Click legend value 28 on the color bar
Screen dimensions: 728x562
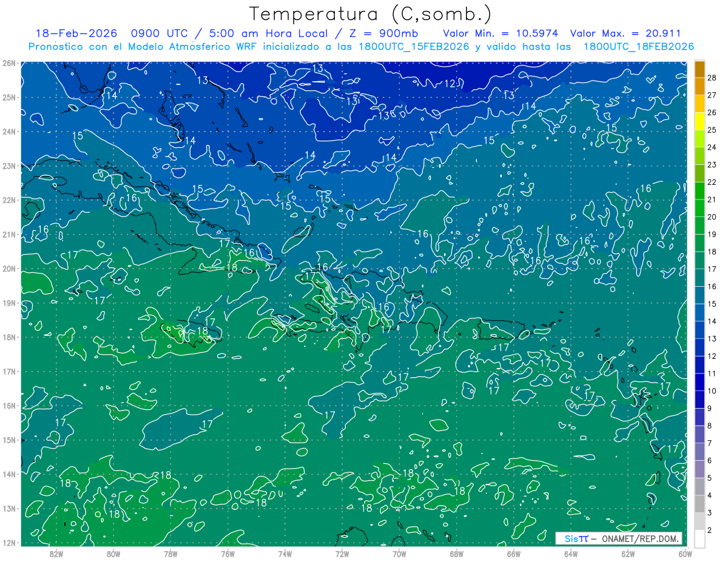tap(712, 78)
